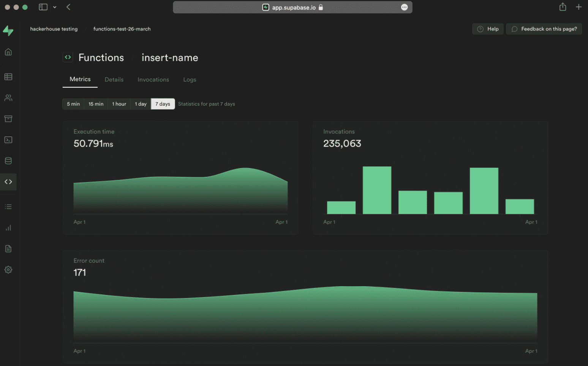Click the Error count area chart
This screenshot has width=588, height=366.
[x=305, y=314]
